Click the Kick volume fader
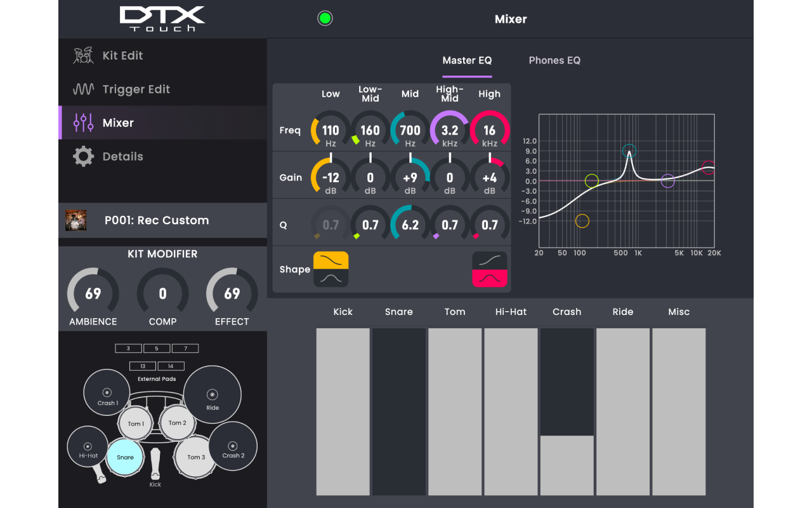The height and width of the screenshot is (508, 812). [x=343, y=411]
